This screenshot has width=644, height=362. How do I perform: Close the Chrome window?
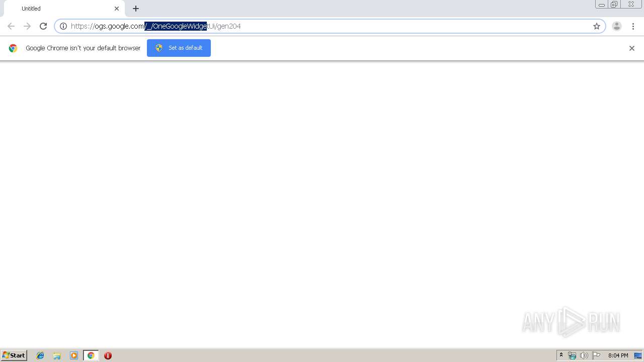[631, 5]
